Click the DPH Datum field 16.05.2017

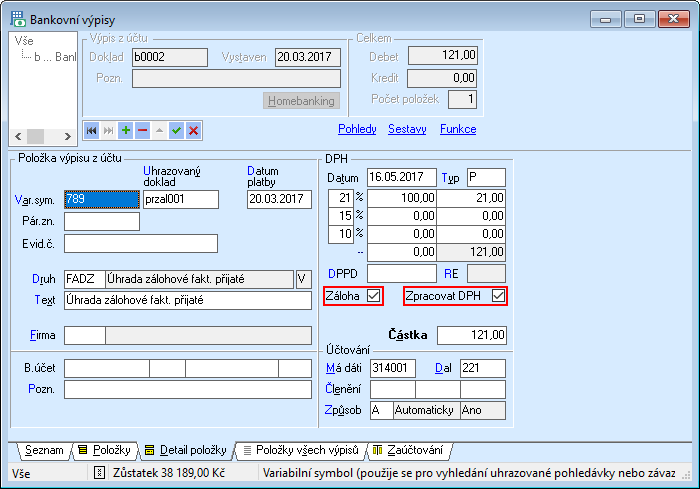coord(402,177)
